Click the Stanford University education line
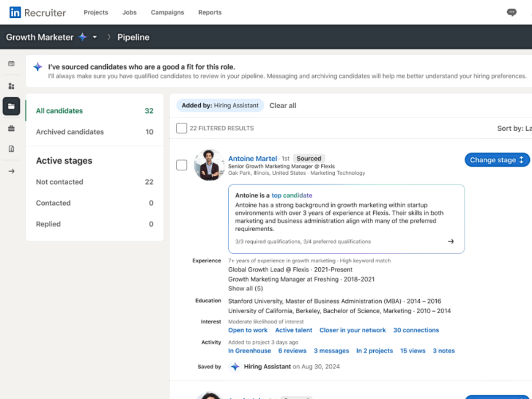This screenshot has height=399, width=532. (x=335, y=301)
